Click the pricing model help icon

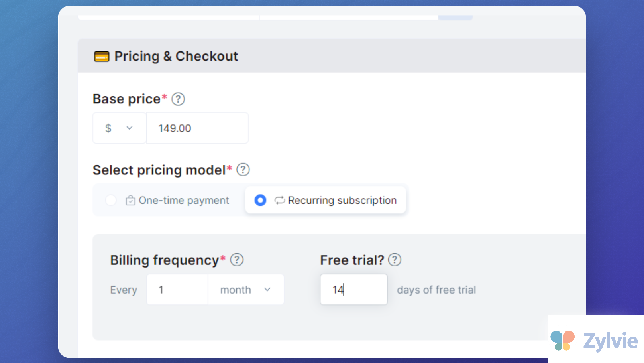point(243,170)
